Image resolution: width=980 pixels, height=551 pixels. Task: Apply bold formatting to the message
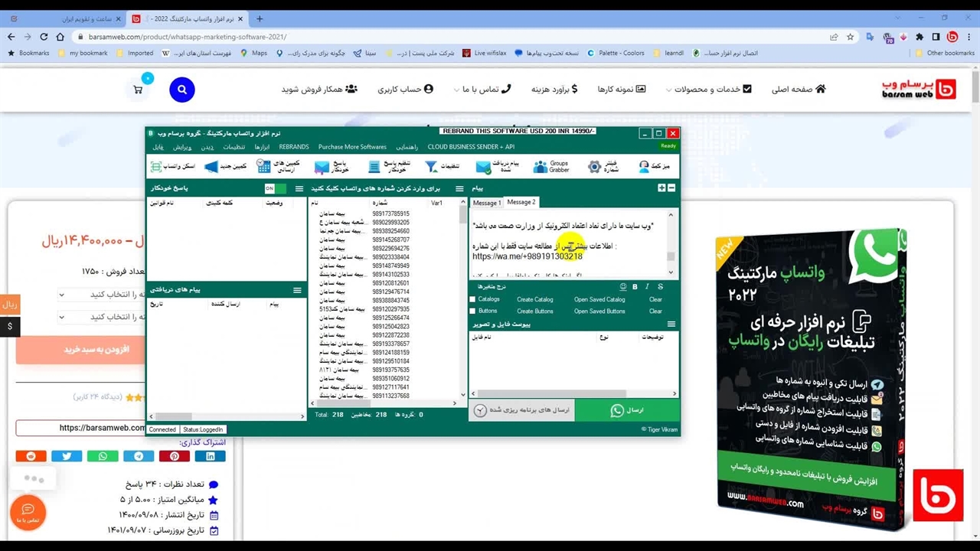[x=635, y=287]
